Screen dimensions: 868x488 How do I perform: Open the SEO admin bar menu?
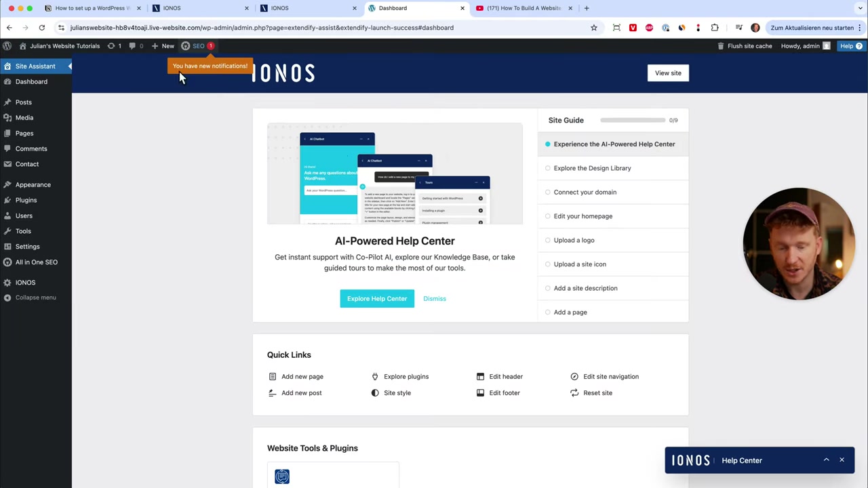coord(197,46)
